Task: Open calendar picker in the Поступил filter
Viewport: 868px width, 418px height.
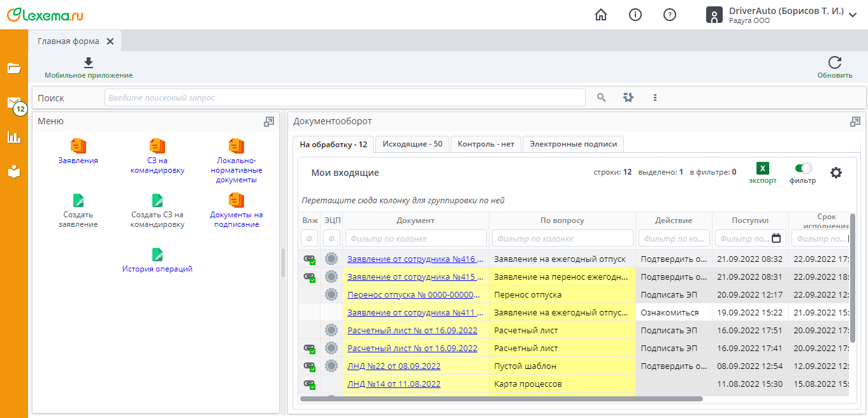Action: (x=776, y=238)
